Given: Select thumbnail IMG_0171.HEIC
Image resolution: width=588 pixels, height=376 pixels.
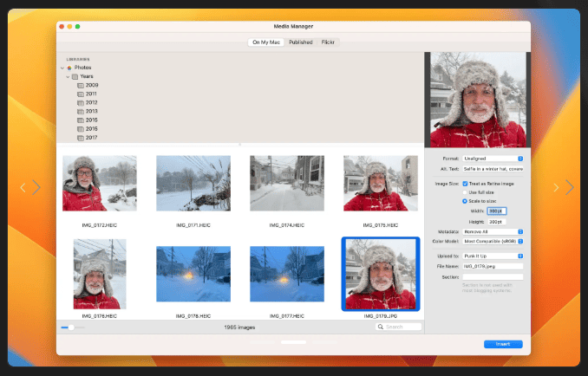Looking at the screenshot, I should [x=193, y=184].
